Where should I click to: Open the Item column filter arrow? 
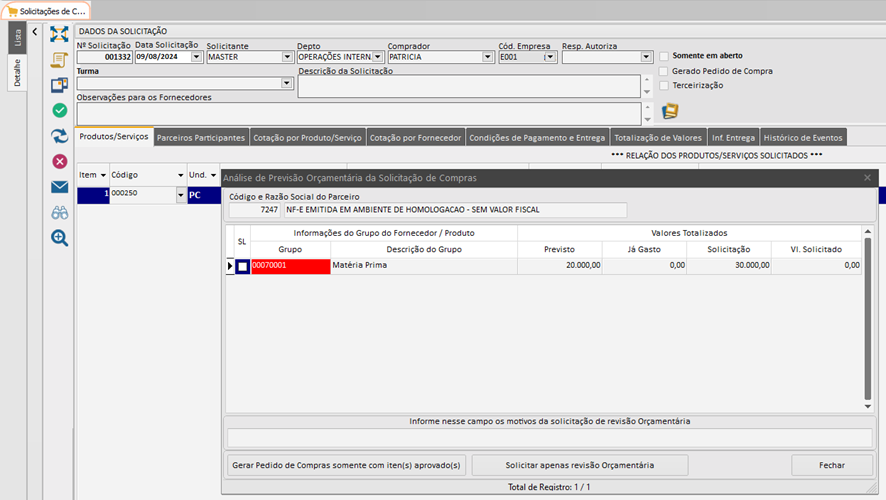coord(103,175)
